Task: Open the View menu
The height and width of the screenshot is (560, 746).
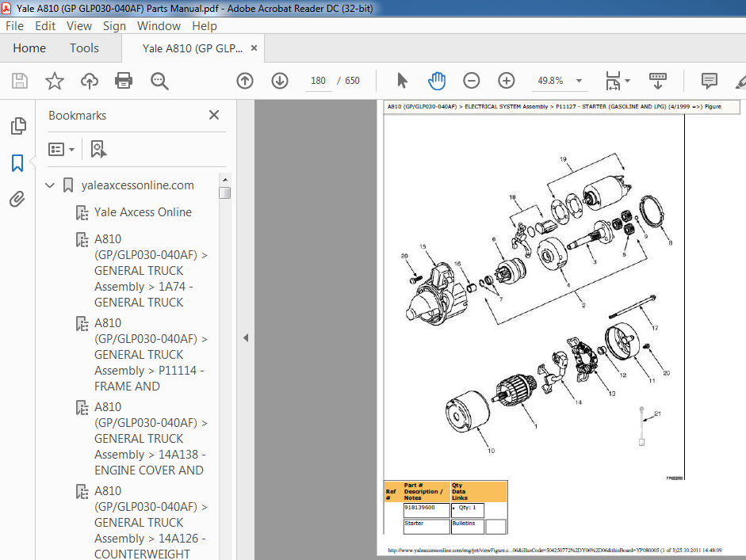Action: [79, 26]
